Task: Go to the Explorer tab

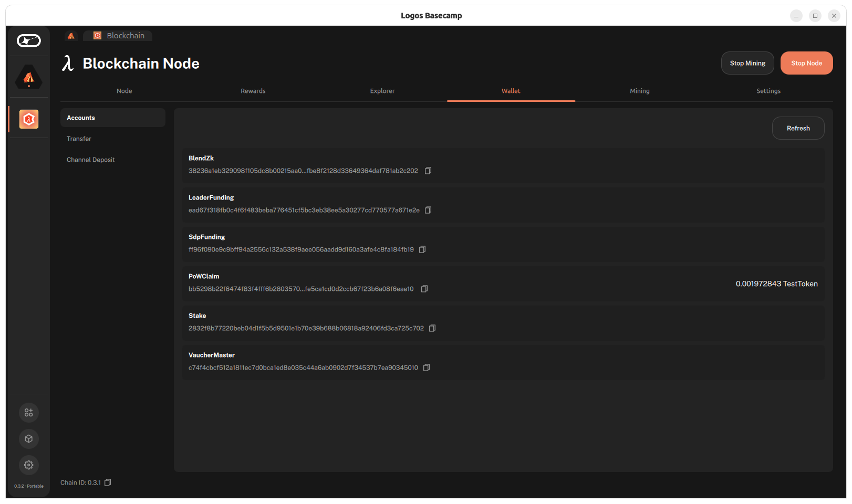Action: coord(382,91)
